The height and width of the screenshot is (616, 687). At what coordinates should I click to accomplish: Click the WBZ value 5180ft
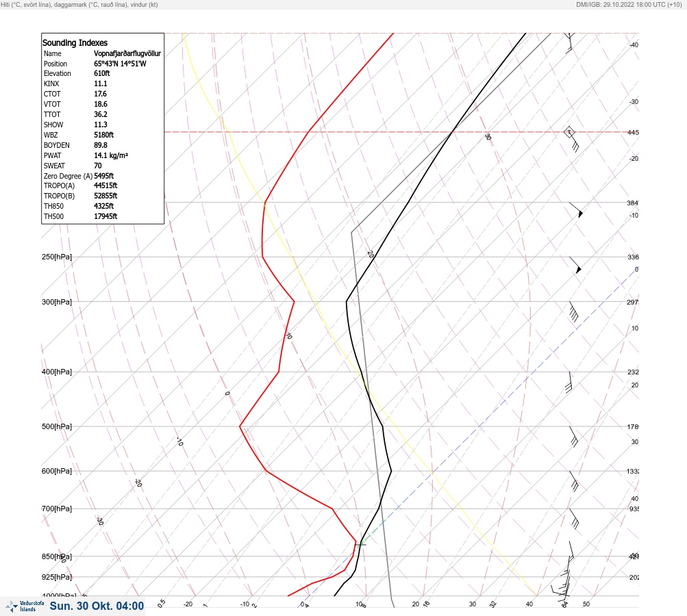pyautogui.click(x=104, y=135)
